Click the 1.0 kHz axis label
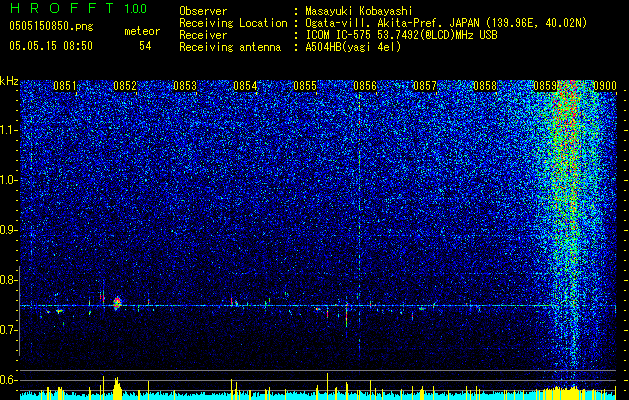Image resolution: width=629 pixels, height=400 pixels. click(x=9, y=180)
